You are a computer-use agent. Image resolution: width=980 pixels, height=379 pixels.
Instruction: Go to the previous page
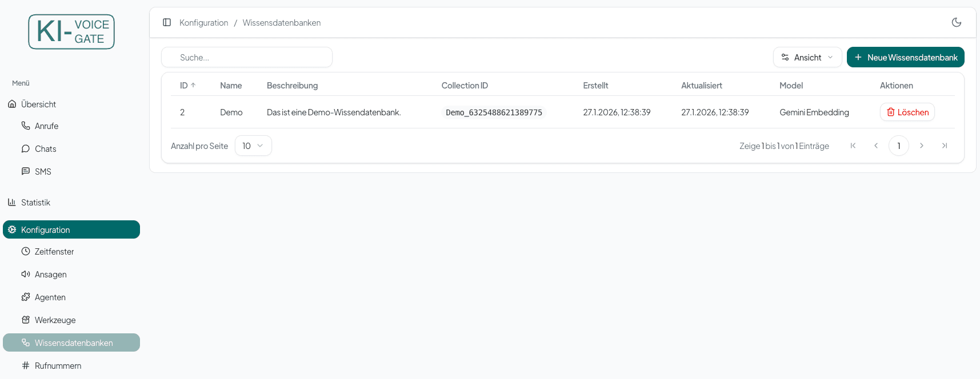876,146
